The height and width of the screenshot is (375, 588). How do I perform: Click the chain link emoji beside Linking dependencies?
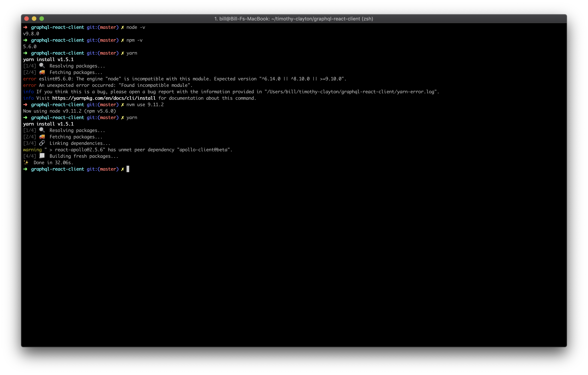[x=42, y=143]
